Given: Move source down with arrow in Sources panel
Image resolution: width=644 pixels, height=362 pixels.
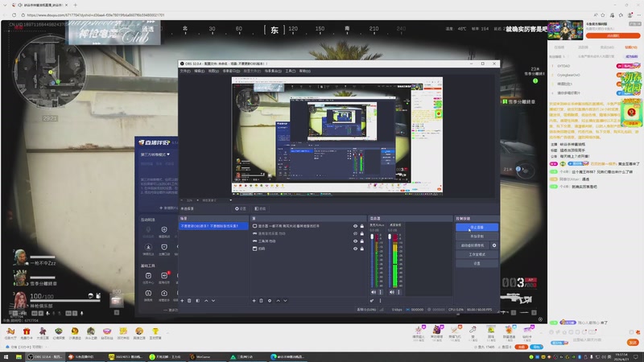Looking at the screenshot, I should click(285, 301).
